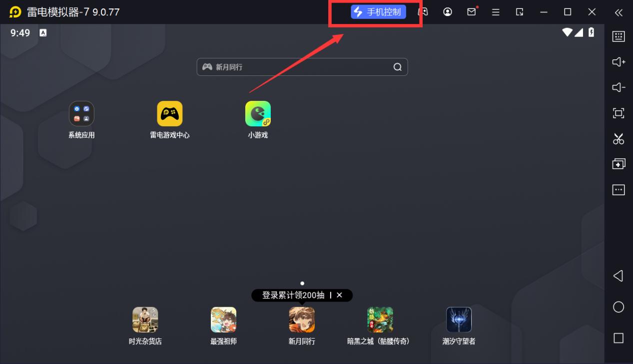
Task: Click the battery charging status icon
Action: coord(592,32)
